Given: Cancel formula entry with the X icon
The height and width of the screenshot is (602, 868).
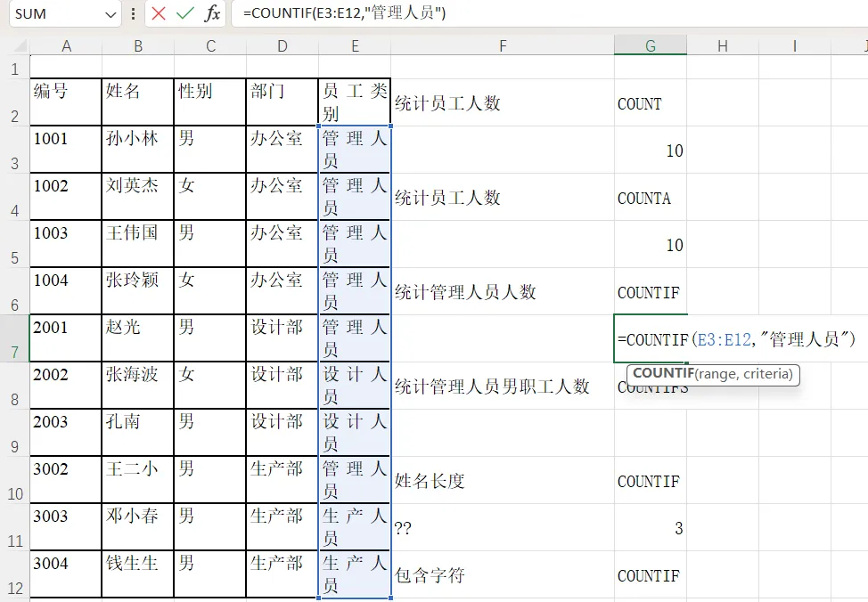Looking at the screenshot, I should (159, 13).
